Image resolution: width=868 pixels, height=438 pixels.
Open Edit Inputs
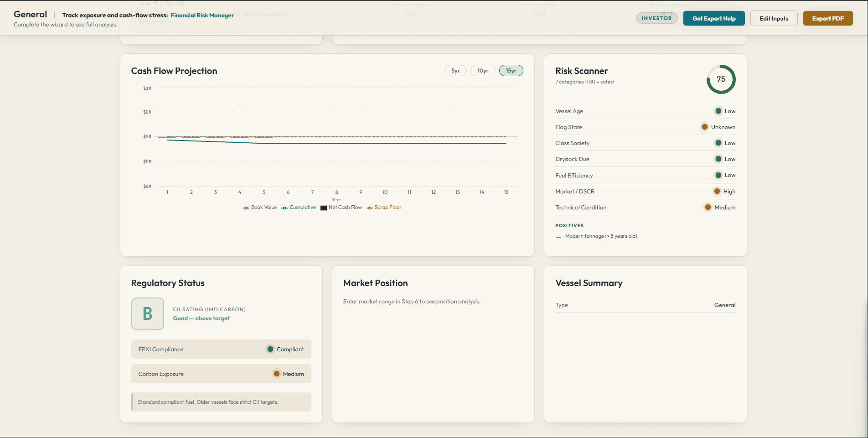pyautogui.click(x=774, y=18)
